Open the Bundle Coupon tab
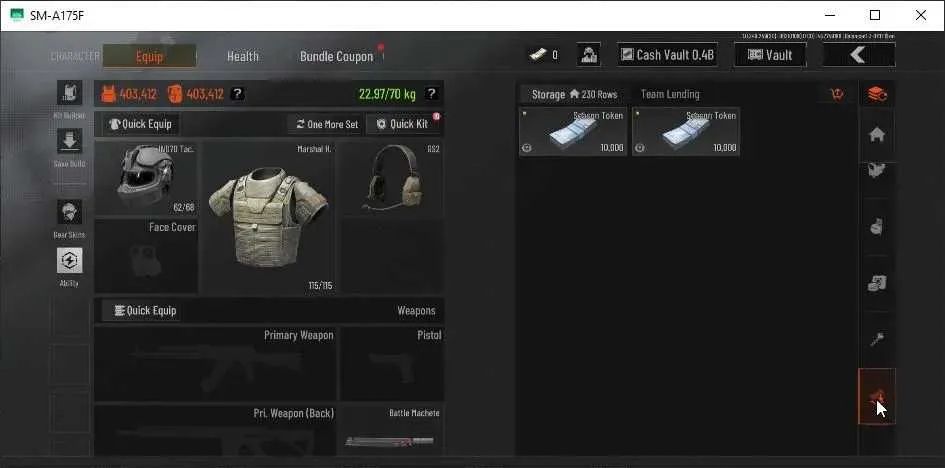 click(x=337, y=56)
